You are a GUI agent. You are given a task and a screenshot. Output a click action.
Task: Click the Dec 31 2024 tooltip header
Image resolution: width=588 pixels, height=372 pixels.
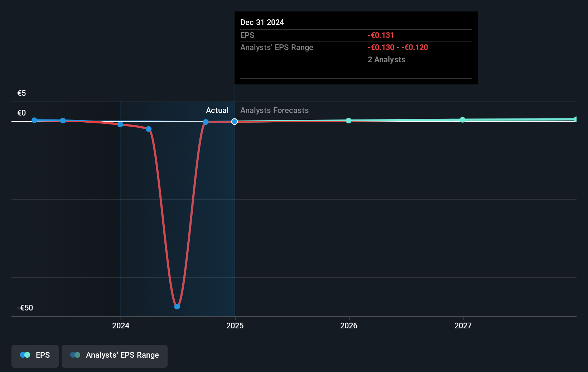(x=262, y=23)
